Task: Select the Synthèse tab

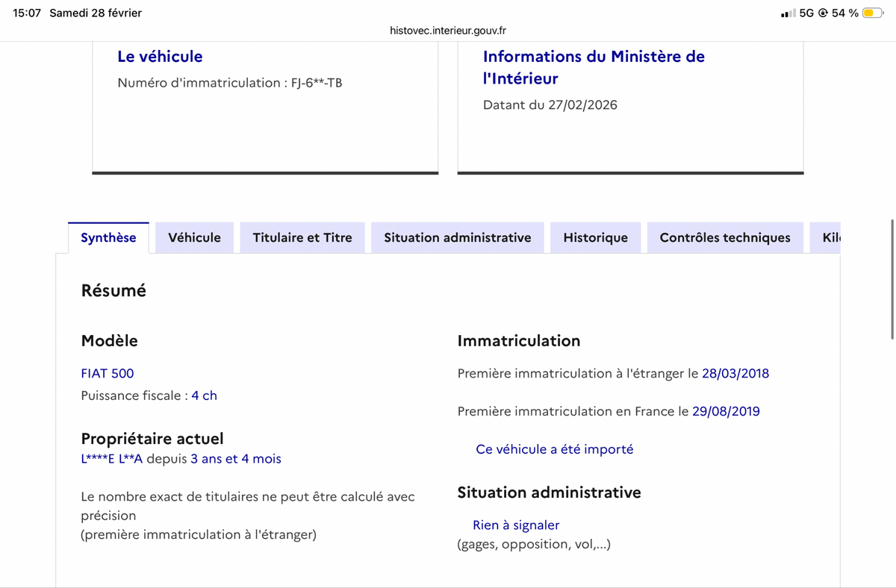Action: click(x=108, y=238)
